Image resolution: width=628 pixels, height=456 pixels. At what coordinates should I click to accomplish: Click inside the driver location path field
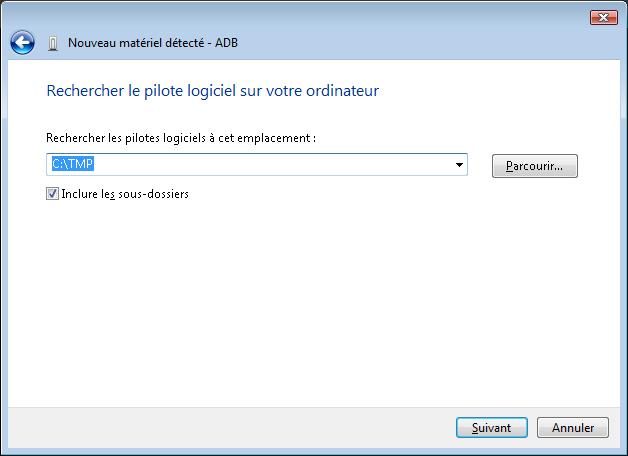(250, 165)
